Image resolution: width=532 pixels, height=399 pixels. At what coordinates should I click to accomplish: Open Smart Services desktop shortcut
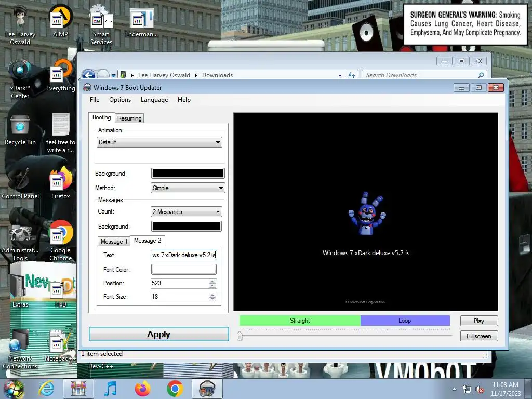(101, 25)
